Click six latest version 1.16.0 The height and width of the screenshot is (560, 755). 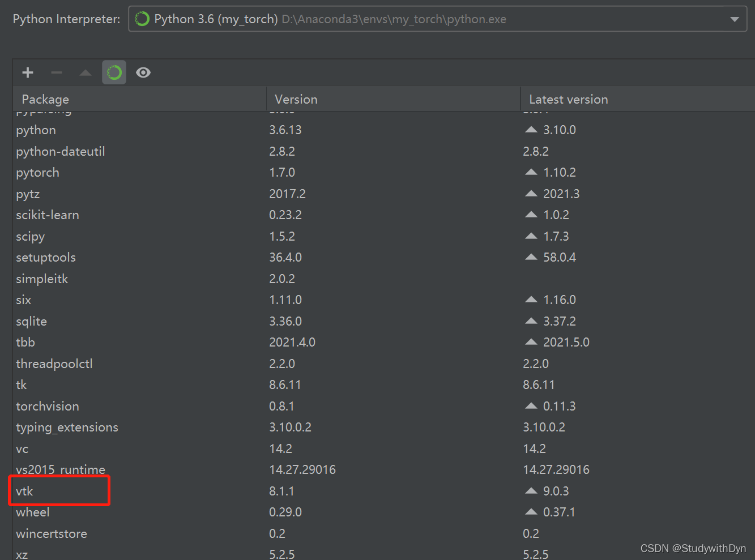[560, 300]
